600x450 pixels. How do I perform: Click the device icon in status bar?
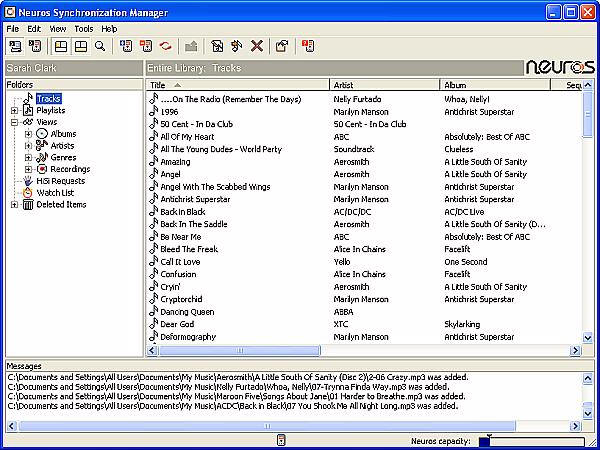click(x=282, y=441)
